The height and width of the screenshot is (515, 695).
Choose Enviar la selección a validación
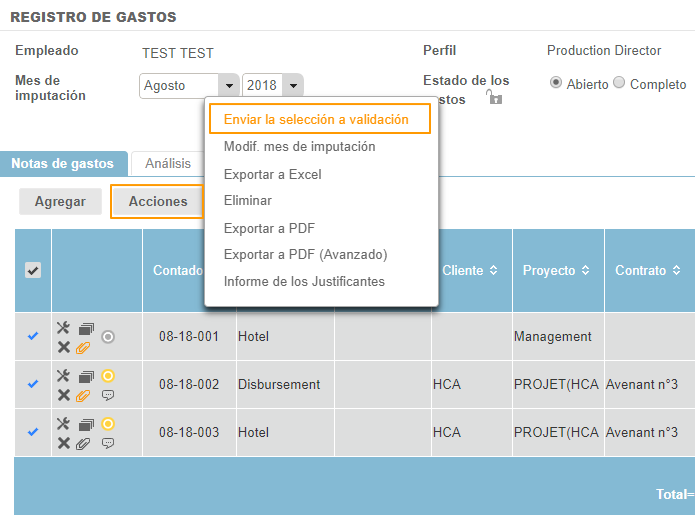[x=317, y=119]
